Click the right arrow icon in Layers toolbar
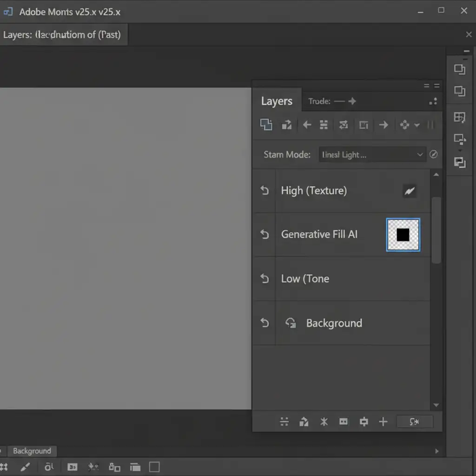This screenshot has width=476, height=476. click(x=383, y=125)
